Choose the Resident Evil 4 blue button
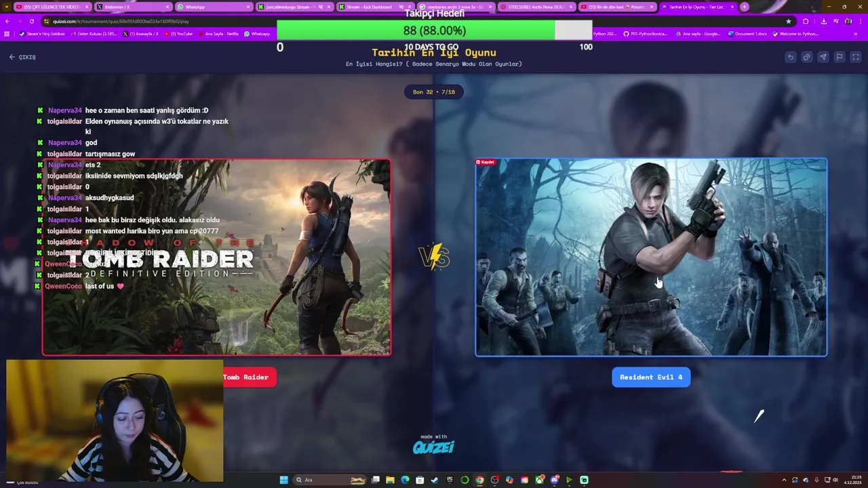Image resolution: width=868 pixels, height=488 pixels. click(651, 377)
